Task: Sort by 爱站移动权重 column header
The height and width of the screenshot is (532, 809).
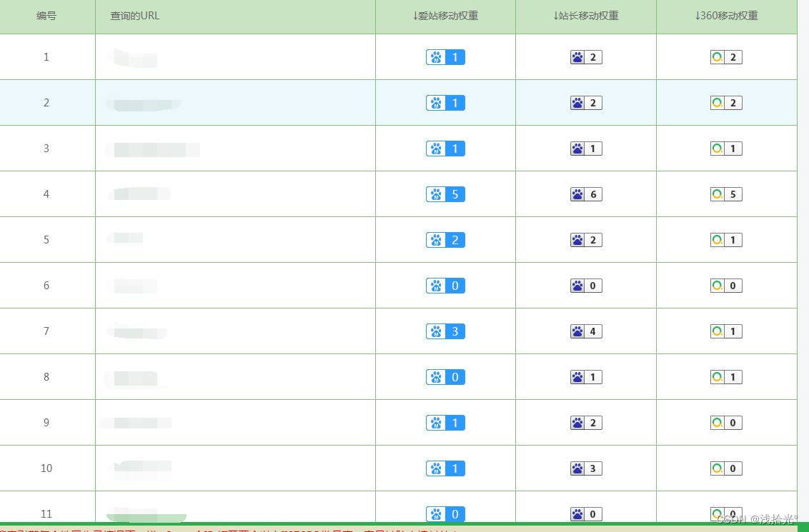Action: [445, 16]
